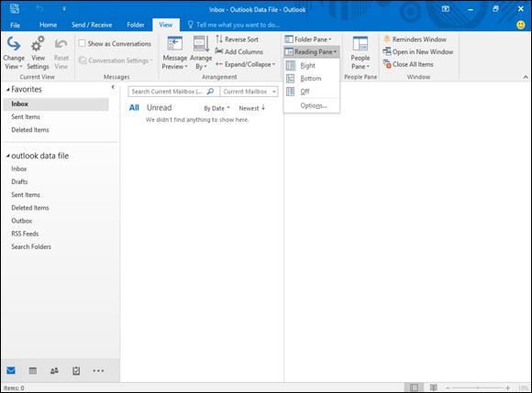
Task: Open the Change View menu
Action: point(14,53)
